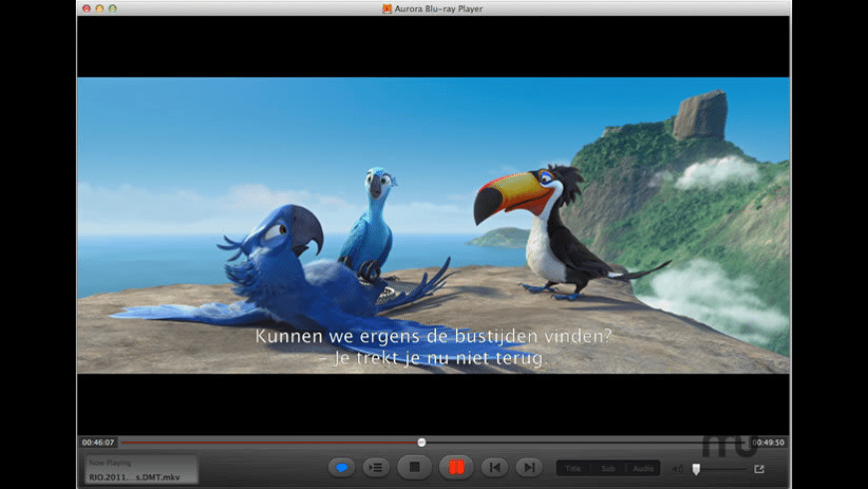The image size is (868, 489).
Task: Open the playlist button
Action: coord(376,468)
